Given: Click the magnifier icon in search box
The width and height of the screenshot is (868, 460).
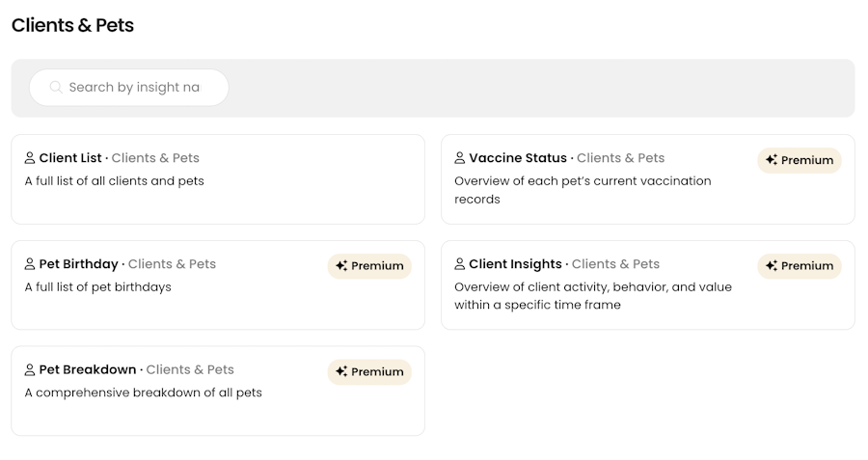Looking at the screenshot, I should (55, 87).
